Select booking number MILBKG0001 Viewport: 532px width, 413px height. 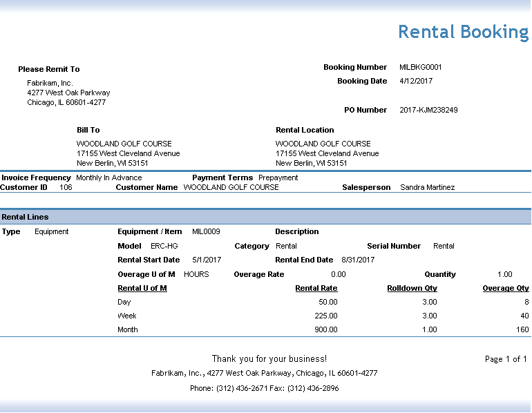tap(420, 68)
